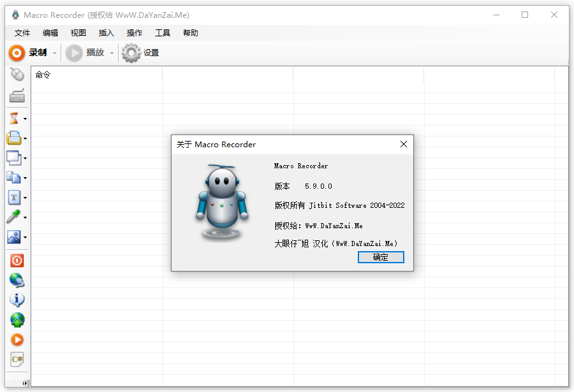
Task: Click the globe open website icon
Action: (x=17, y=280)
